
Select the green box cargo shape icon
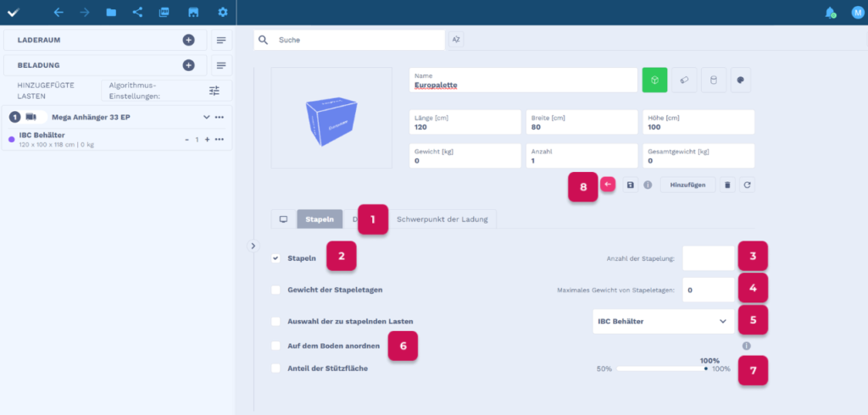[655, 80]
